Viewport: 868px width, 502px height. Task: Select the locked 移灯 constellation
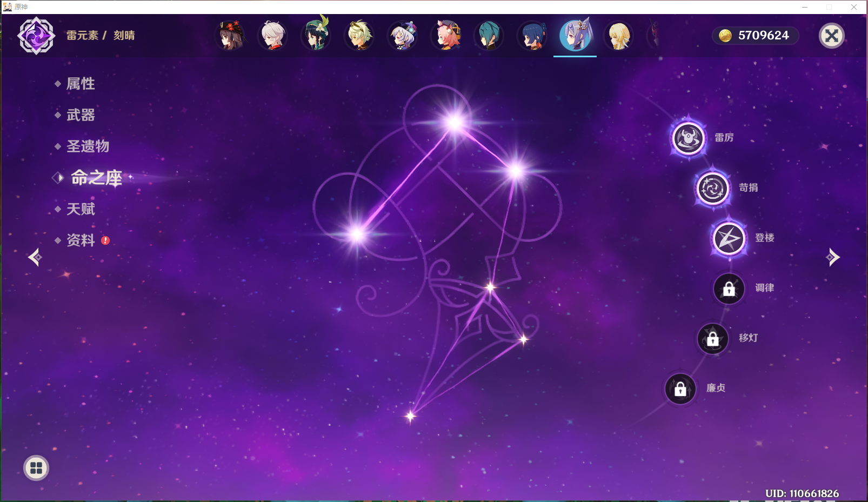[712, 339]
